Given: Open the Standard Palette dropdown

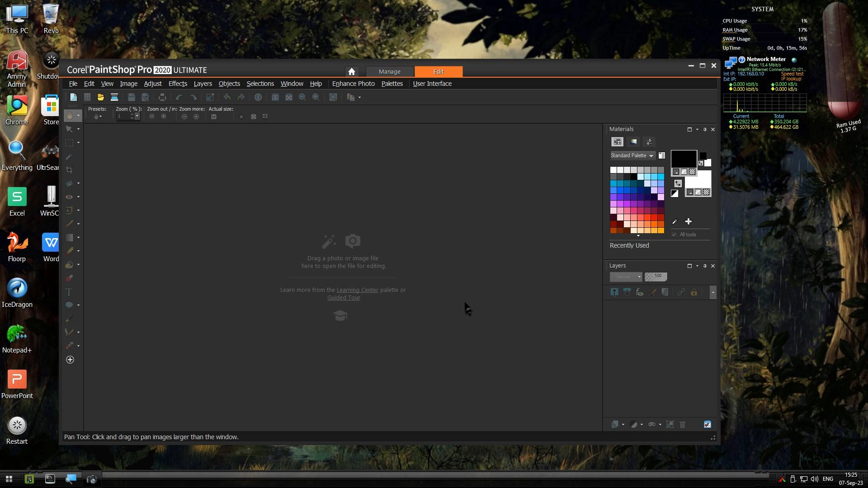Looking at the screenshot, I should point(632,155).
